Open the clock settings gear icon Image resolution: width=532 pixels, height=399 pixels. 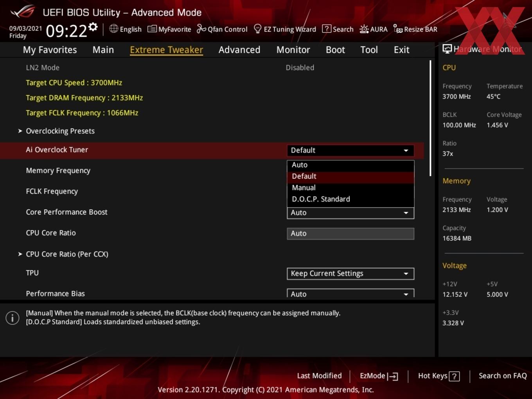[93, 27]
